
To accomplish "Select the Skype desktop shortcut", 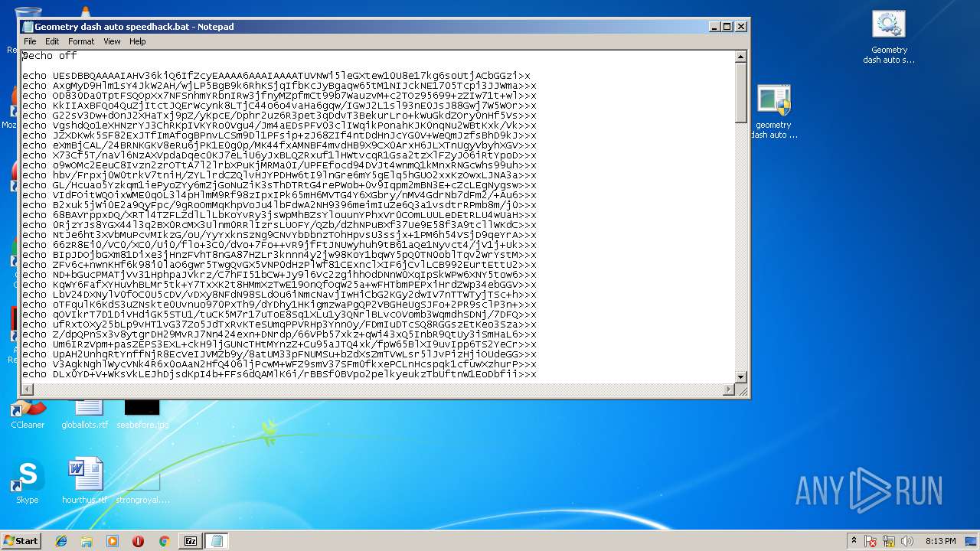I will tap(28, 481).
